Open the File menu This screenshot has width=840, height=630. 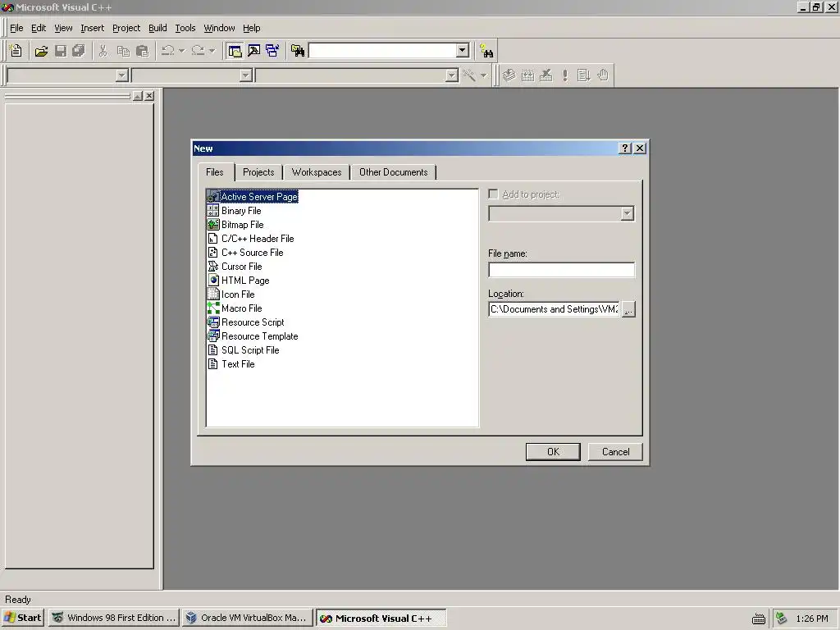(16, 28)
